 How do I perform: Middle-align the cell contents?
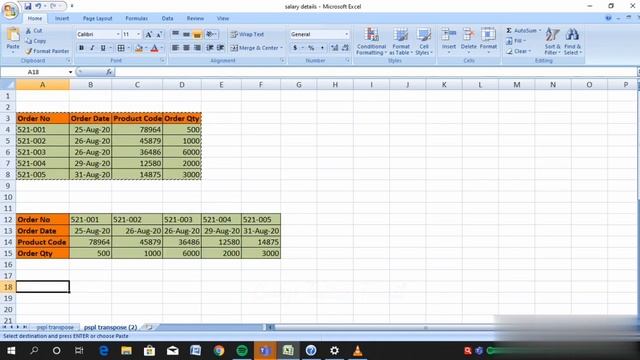coord(186,34)
